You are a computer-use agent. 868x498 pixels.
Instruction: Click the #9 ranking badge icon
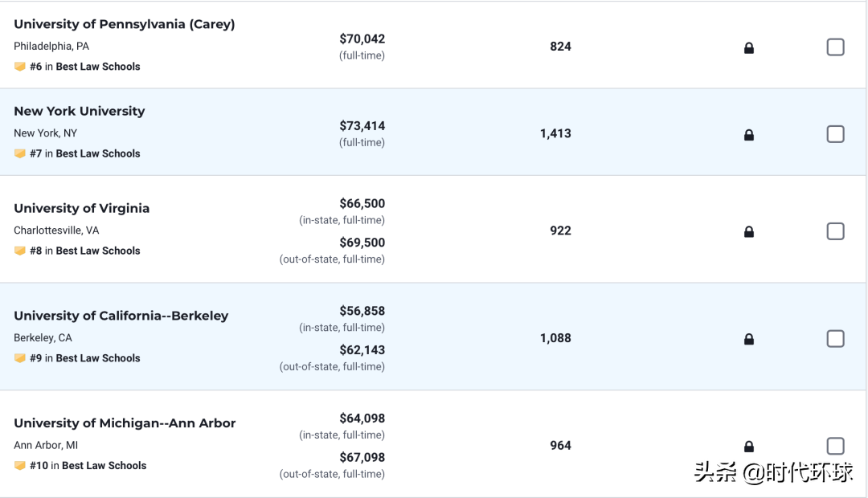pyautogui.click(x=20, y=358)
